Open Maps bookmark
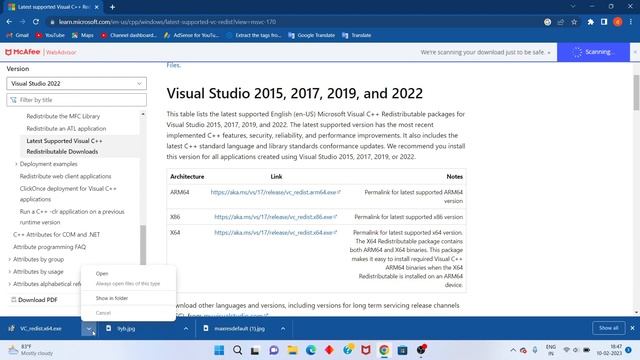The image size is (640, 360). 83,36
